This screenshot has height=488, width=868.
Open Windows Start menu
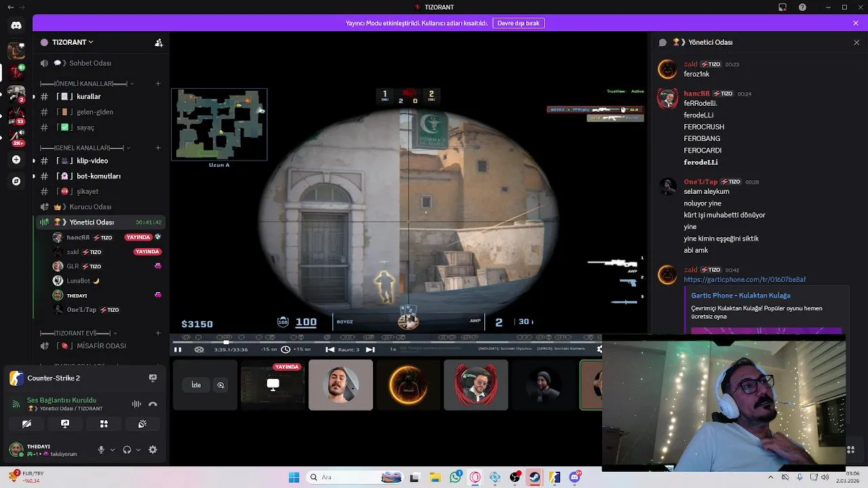point(294,477)
